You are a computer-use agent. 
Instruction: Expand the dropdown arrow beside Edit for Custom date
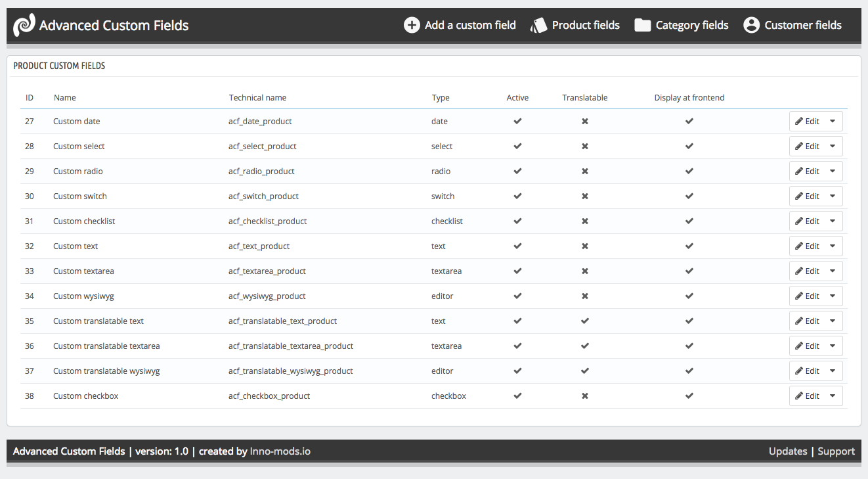click(x=833, y=121)
